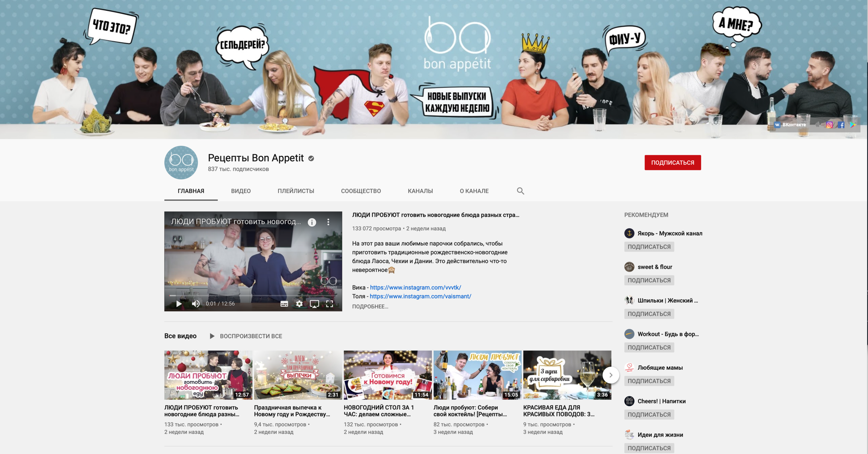Click the red ПОДПИСАТЬСЯ button
This screenshot has height=454, width=868.
[673, 163]
